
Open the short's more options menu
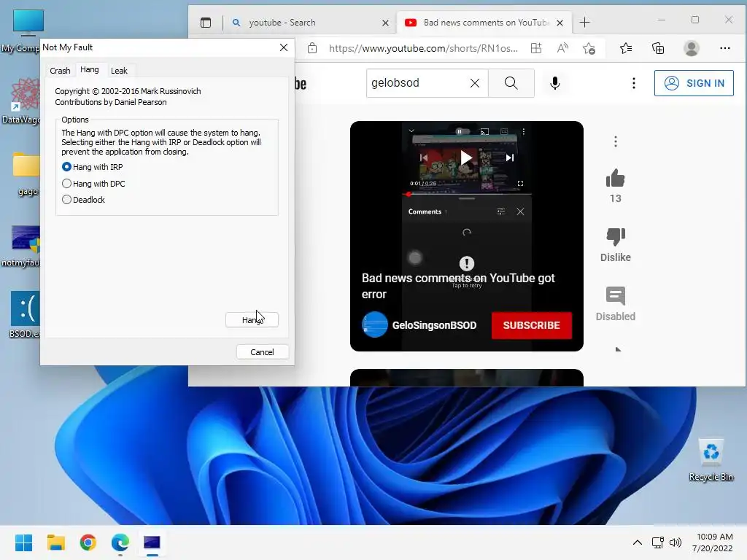(x=616, y=141)
